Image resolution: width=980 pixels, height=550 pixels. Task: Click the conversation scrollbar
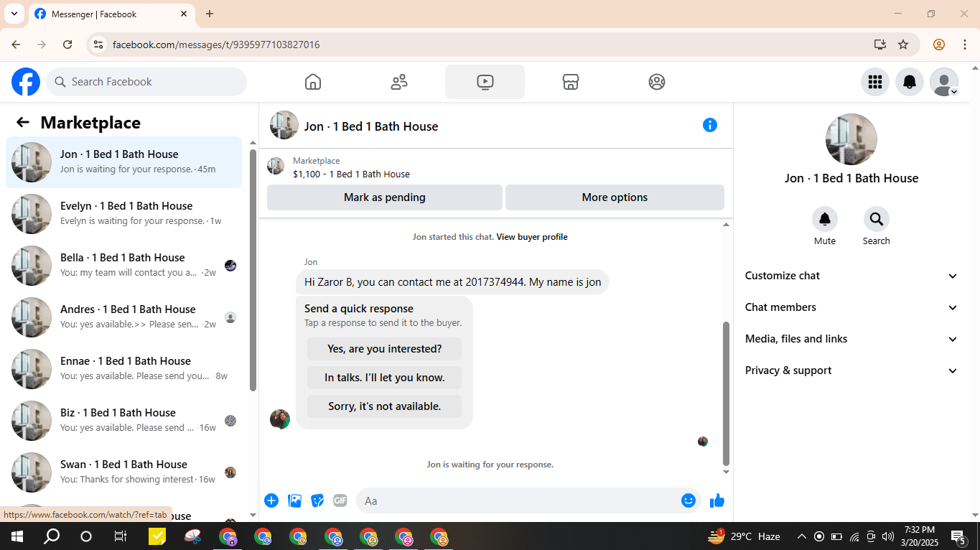click(726, 393)
